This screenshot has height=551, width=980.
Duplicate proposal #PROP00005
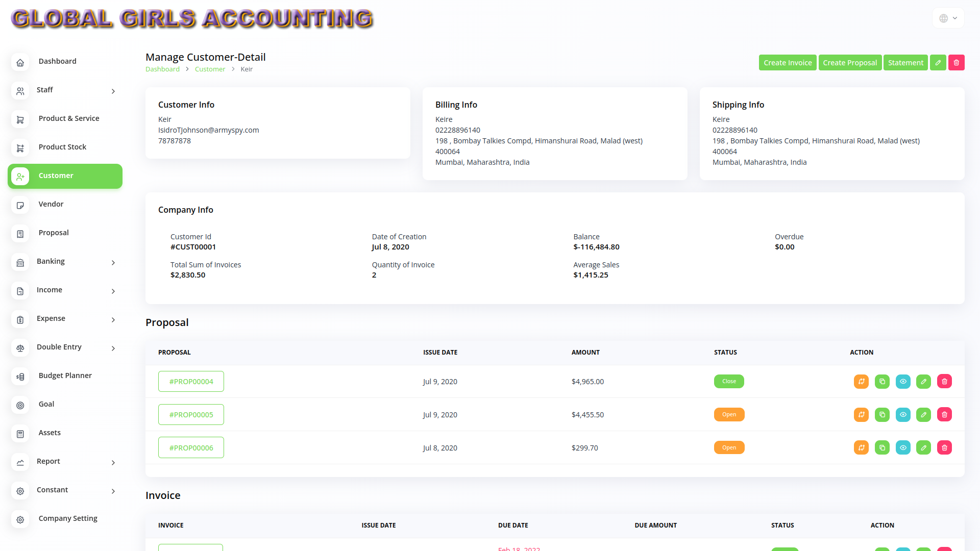882,415
